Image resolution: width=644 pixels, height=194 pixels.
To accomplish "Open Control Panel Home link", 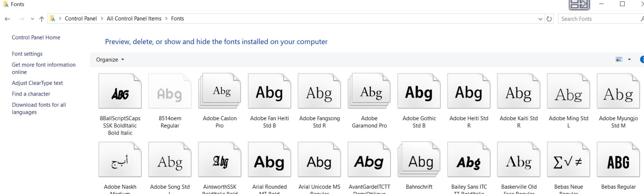I will point(36,37).
